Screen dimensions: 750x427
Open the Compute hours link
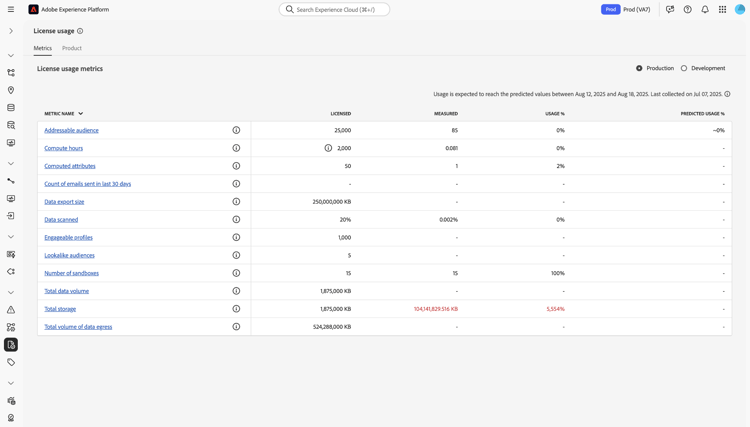coord(64,148)
